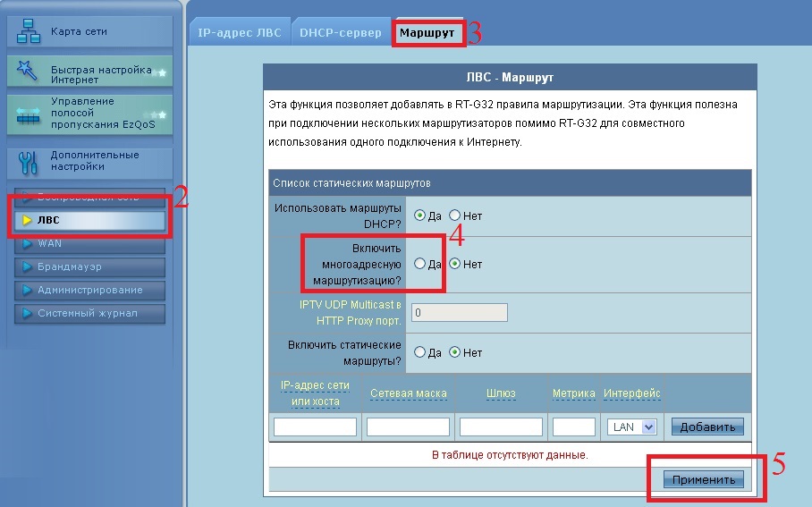812x507 pixels.
Task: Click the ЛВС - Маршрут panel header
Action: (x=510, y=77)
